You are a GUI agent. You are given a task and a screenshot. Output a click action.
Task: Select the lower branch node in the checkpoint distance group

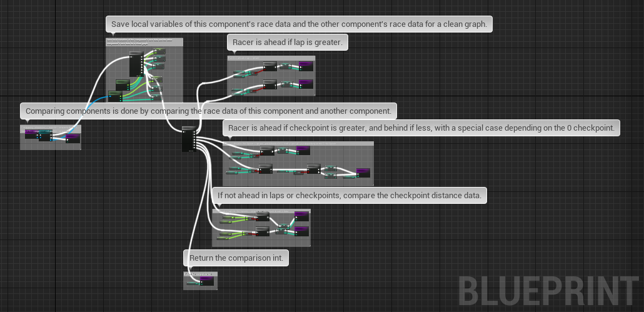262,231
